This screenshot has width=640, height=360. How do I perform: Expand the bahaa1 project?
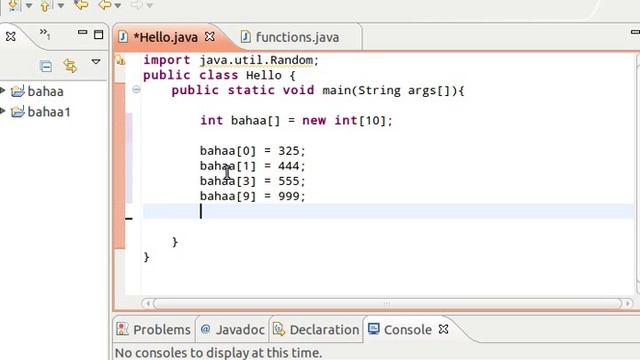coord(2,111)
